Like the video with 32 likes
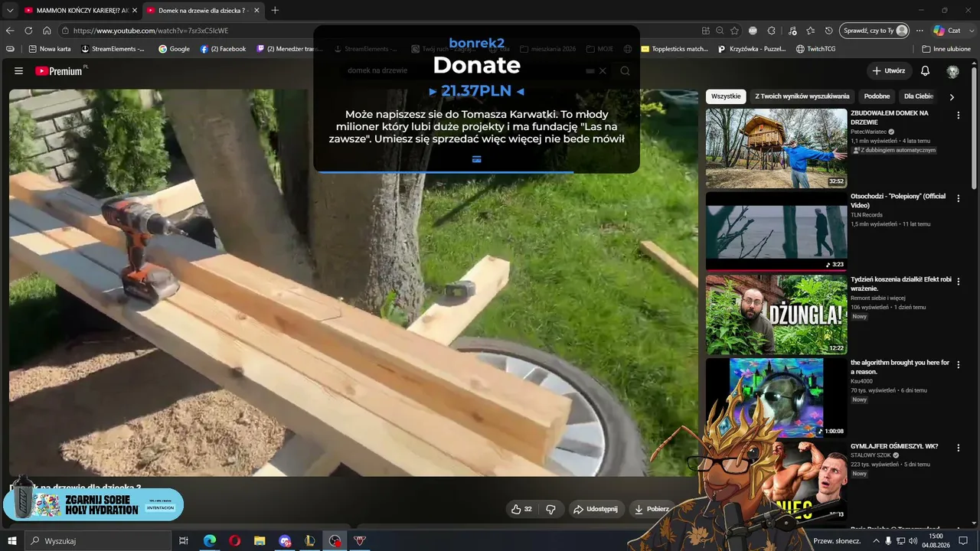 521,509
